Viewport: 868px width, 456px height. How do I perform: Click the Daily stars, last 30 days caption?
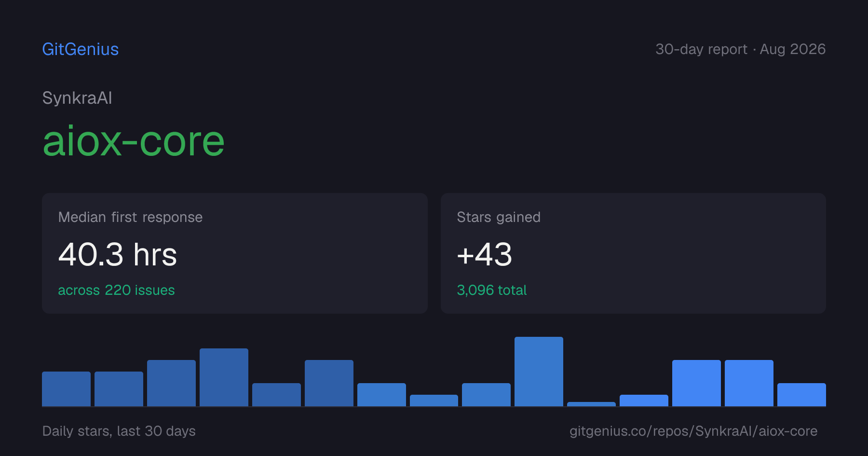[119, 431]
